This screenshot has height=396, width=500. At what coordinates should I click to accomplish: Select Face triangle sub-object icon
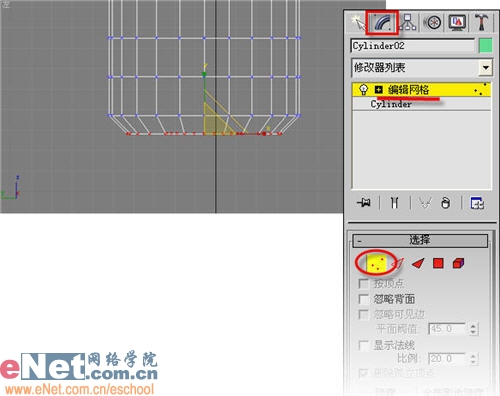click(418, 263)
